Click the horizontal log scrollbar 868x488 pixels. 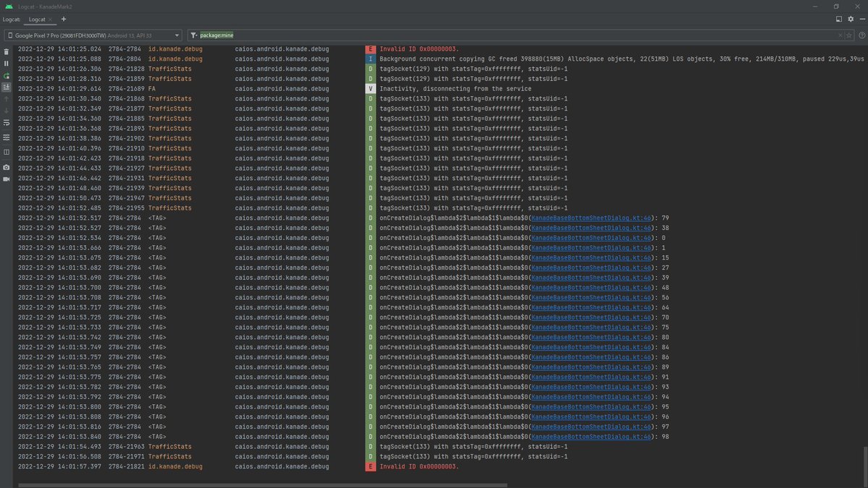coord(264,484)
